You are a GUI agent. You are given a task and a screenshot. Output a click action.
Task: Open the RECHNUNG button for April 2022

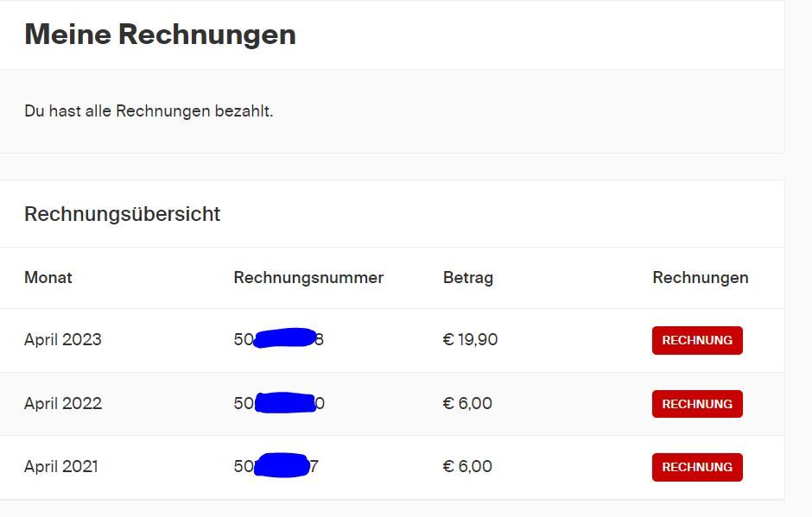pyautogui.click(x=697, y=404)
